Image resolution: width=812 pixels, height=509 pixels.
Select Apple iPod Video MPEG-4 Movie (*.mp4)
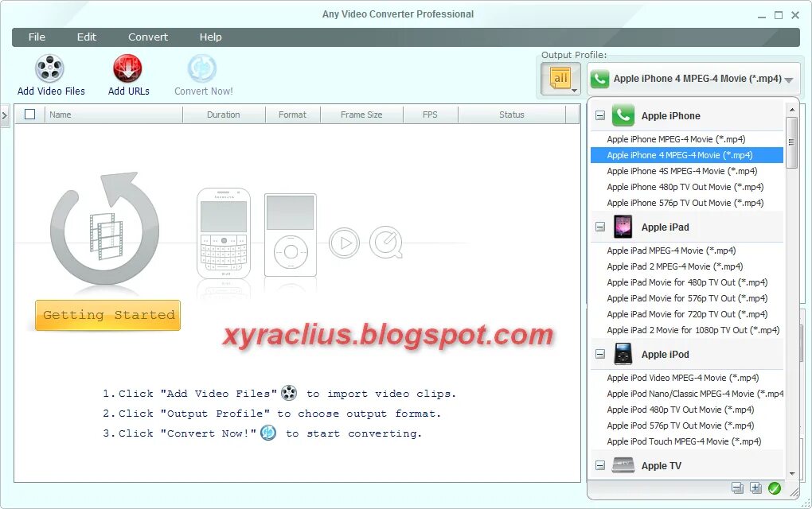pyautogui.click(x=687, y=378)
